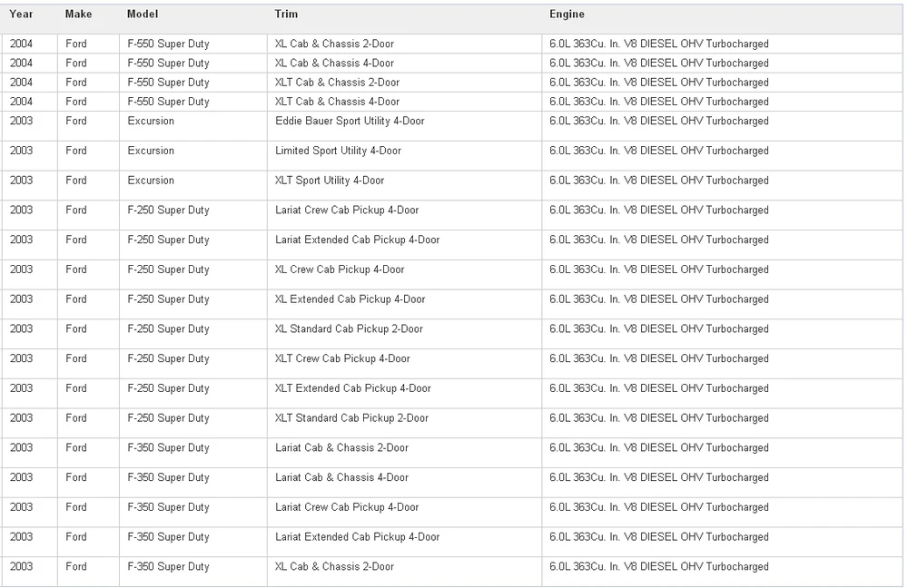Select F-350 XL Cab & Chassis 2-Door trim

click(334, 566)
